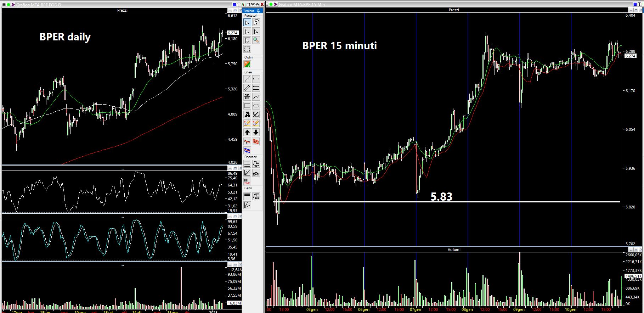Pick the horizontal line tool
Viewport: 644px width, 313px height.
(256, 79)
